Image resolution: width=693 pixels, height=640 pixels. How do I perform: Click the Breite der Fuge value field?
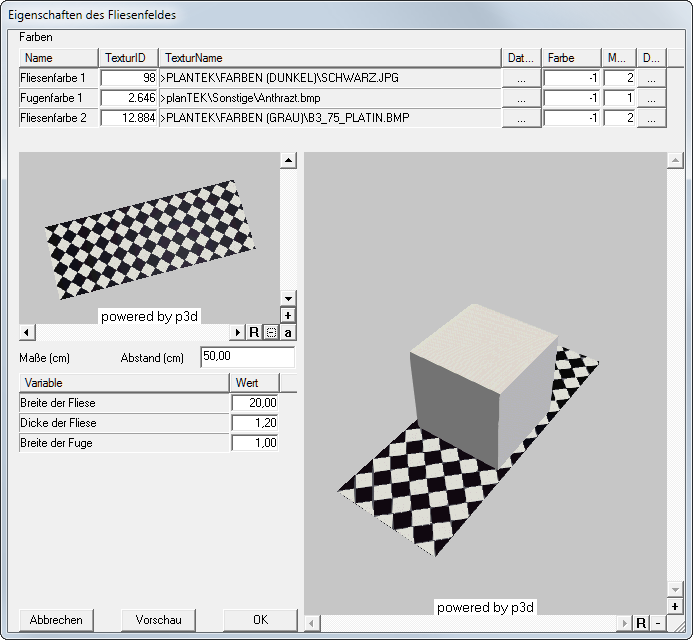click(254, 443)
